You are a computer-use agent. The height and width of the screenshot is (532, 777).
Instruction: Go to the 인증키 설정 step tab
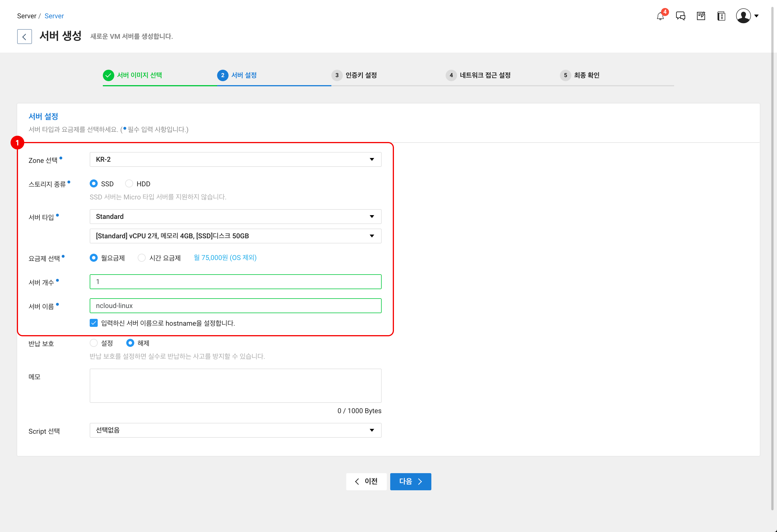(361, 75)
